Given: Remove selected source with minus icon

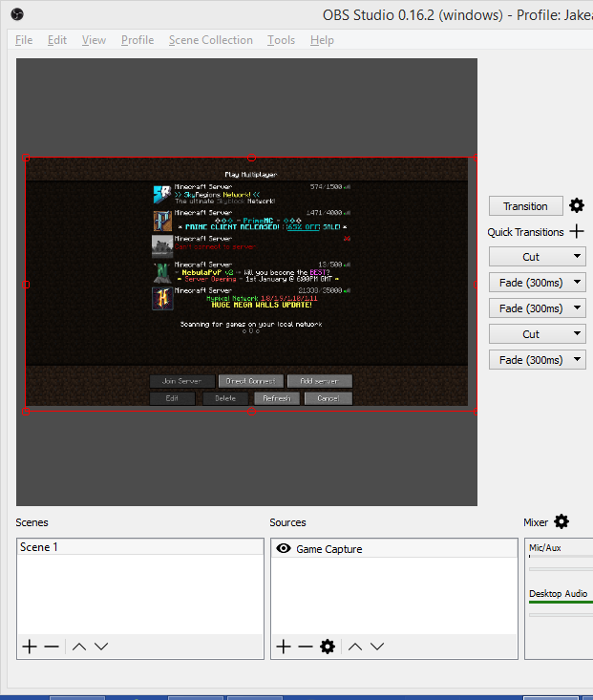Looking at the screenshot, I should click(306, 647).
